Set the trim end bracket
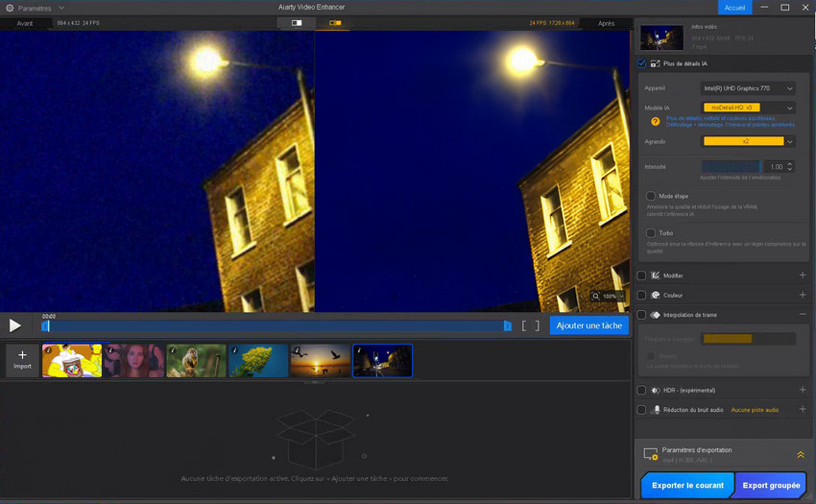Viewport: 816px width, 504px height. point(537,326)
